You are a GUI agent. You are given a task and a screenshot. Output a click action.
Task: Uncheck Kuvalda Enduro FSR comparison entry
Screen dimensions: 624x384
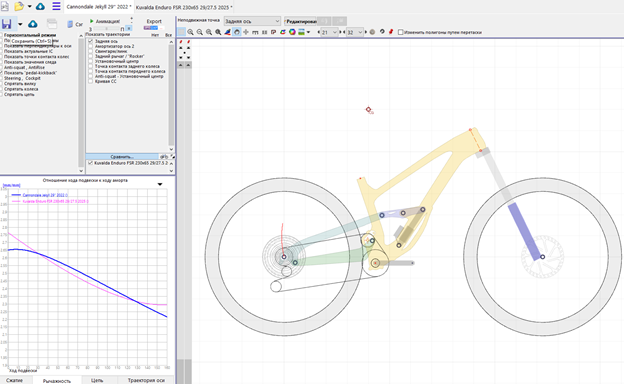[x=91, y=163]
